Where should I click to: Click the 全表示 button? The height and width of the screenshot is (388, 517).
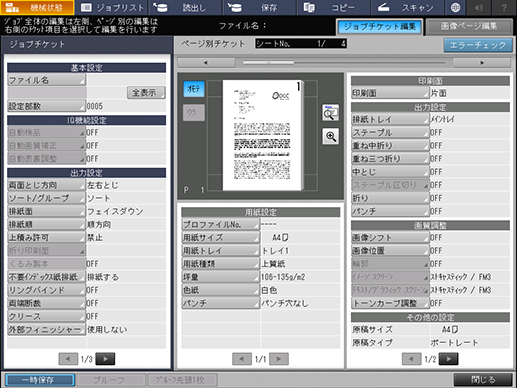click(x=146, y=93)
